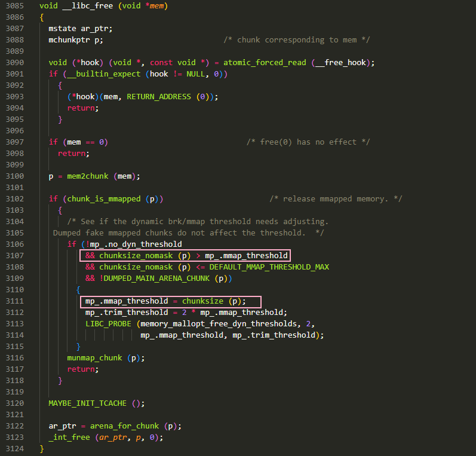
Task: Click highlighted chunksize_nomask > mmap_threshold condition
Action: (185, 256)
